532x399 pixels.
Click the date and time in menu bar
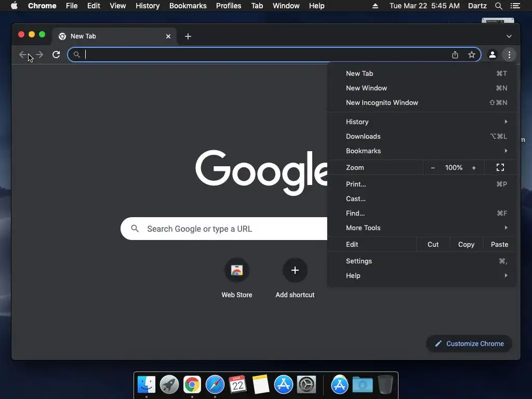pos(424,6)
